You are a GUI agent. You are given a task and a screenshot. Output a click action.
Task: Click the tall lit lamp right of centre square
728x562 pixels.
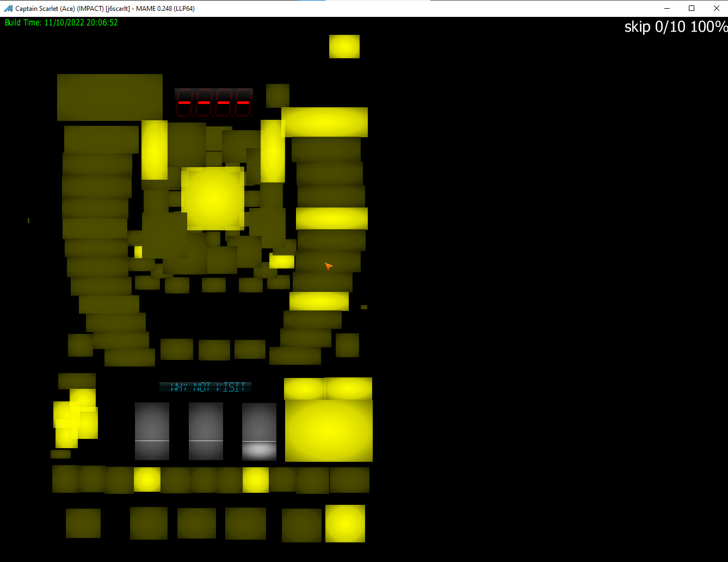273,151
